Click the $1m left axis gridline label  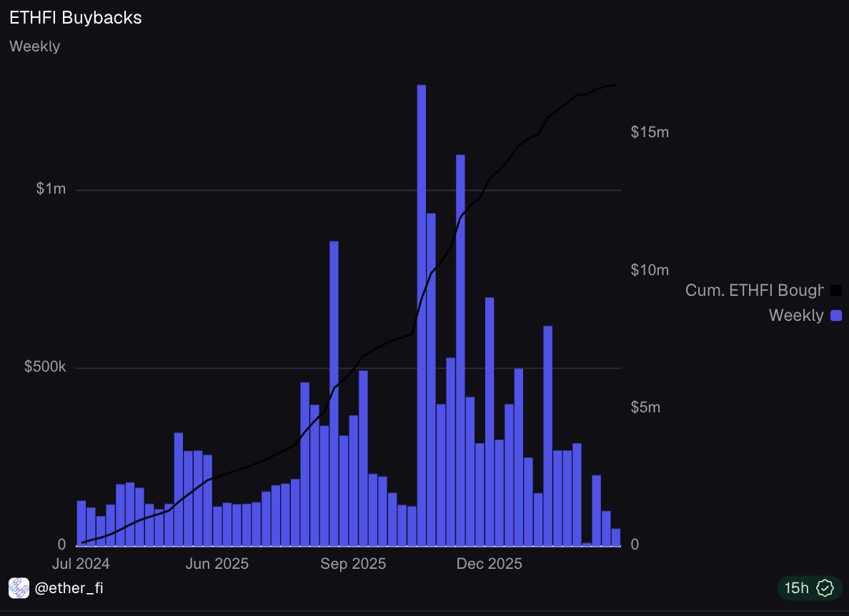[51, 189]
